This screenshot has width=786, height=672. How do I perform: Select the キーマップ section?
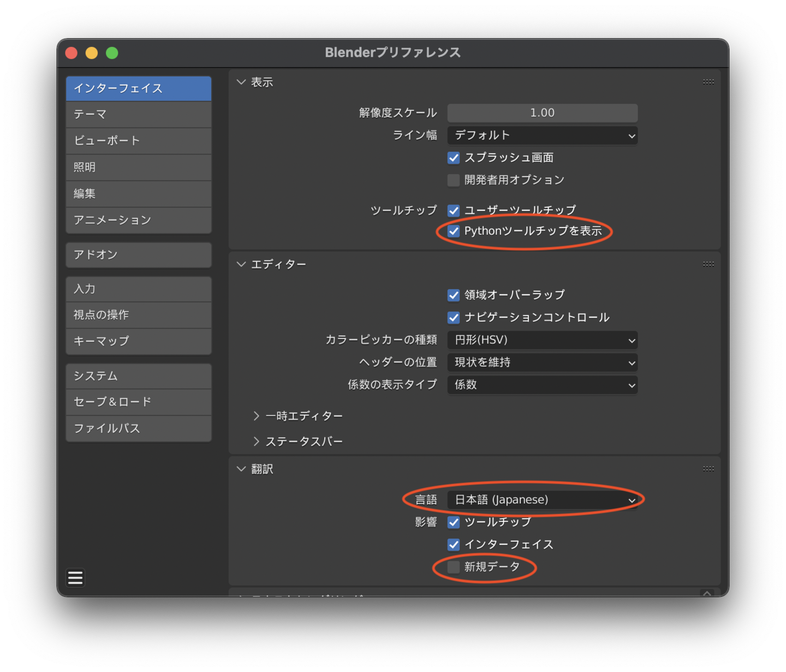(138, 341)
